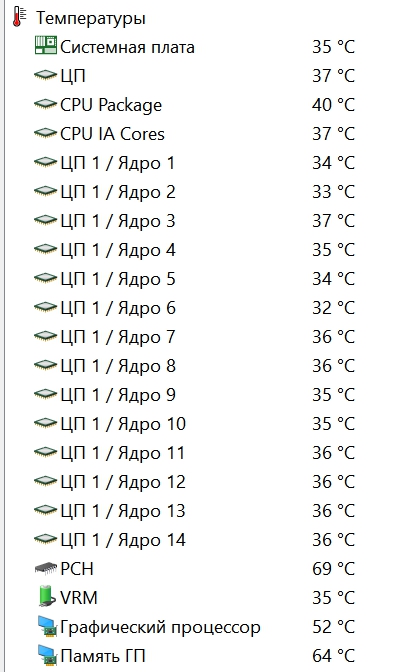Select the Память ГП icon

(46, 656)
